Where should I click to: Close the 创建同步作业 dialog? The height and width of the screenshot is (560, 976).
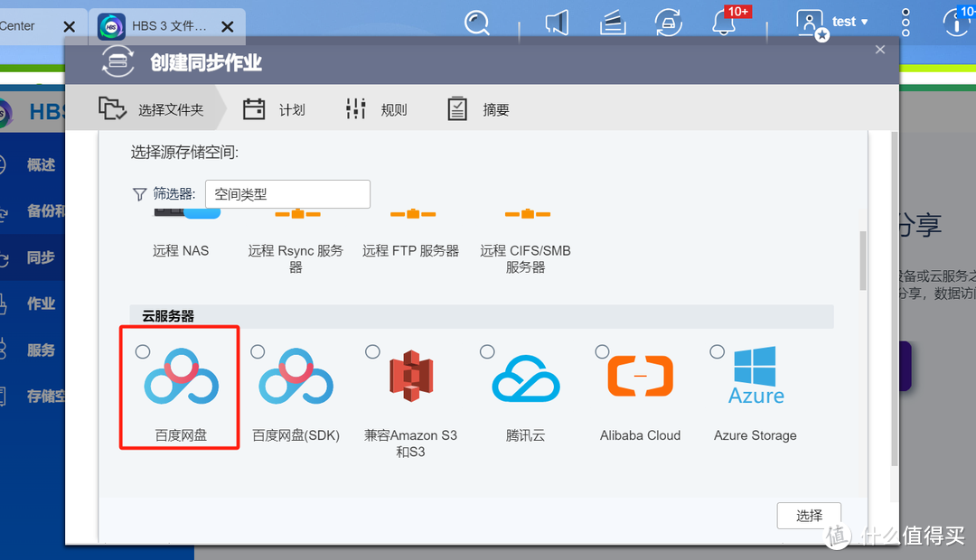click(880, 51)
